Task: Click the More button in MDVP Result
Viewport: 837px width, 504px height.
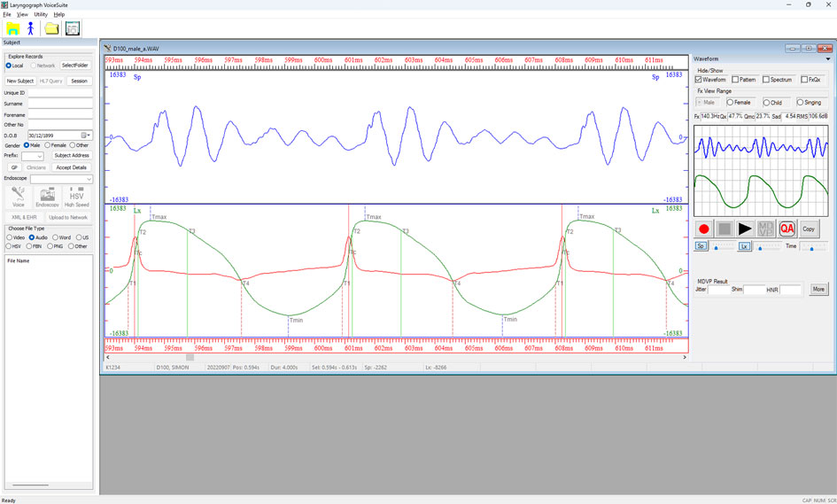Action: [x=819, y=289]
